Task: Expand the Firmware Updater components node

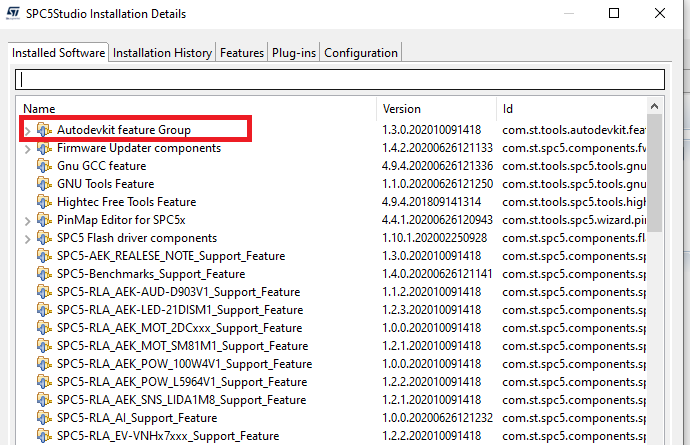Action: pos(28,149)
